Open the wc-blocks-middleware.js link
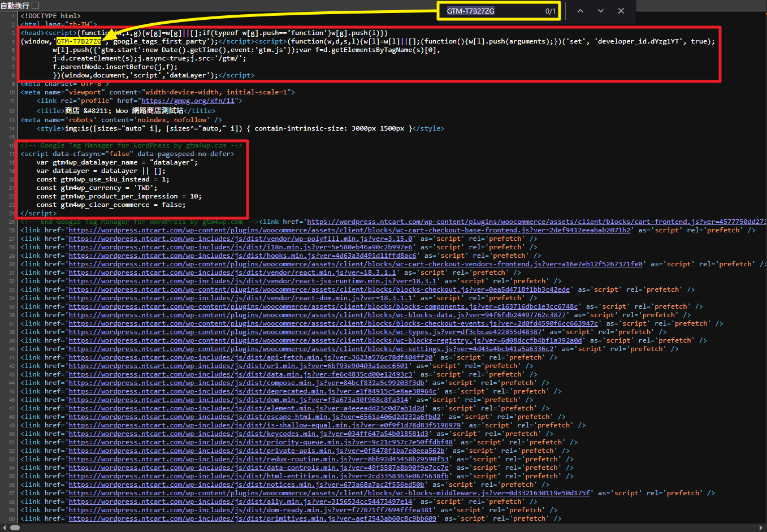Viewport: 767px width, 532px height. (330, 493)
